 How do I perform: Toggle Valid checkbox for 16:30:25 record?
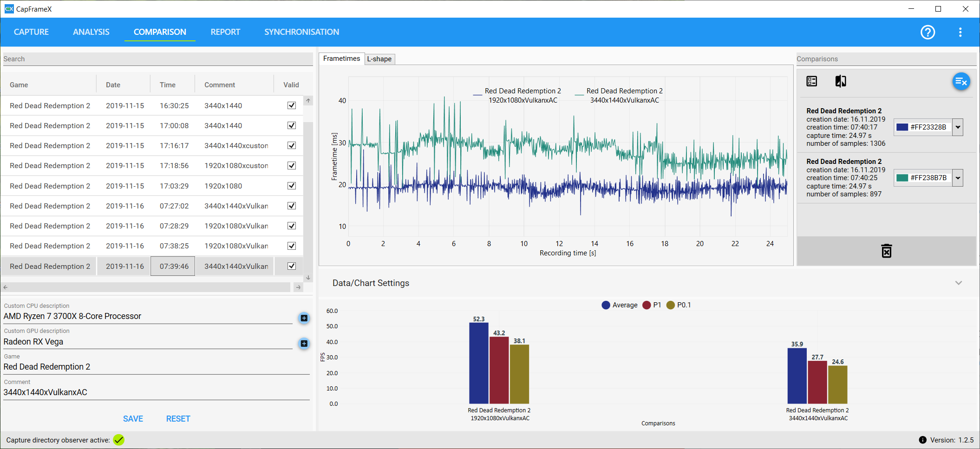291,105
